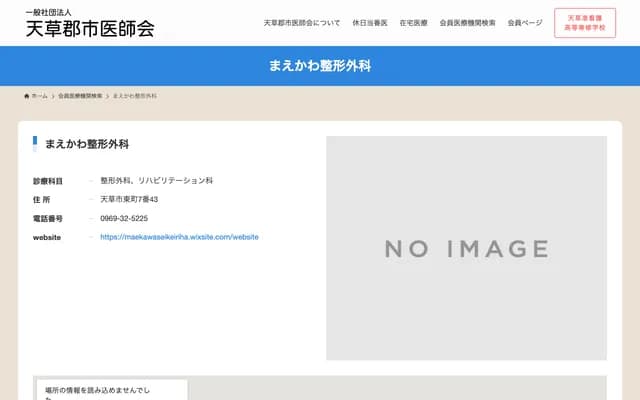Click the address 天草市東町7番43

click(129, 200)
